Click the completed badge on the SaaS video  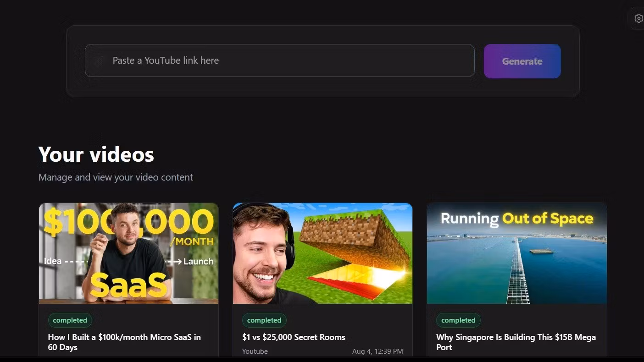coord(70,320)
